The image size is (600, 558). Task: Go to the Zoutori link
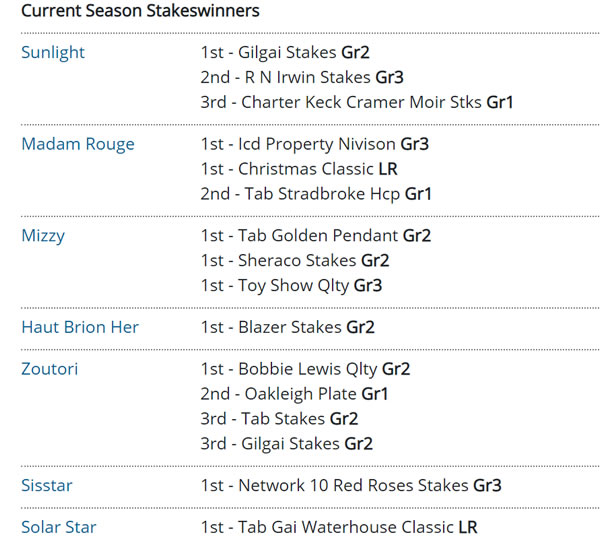(49, 369)
